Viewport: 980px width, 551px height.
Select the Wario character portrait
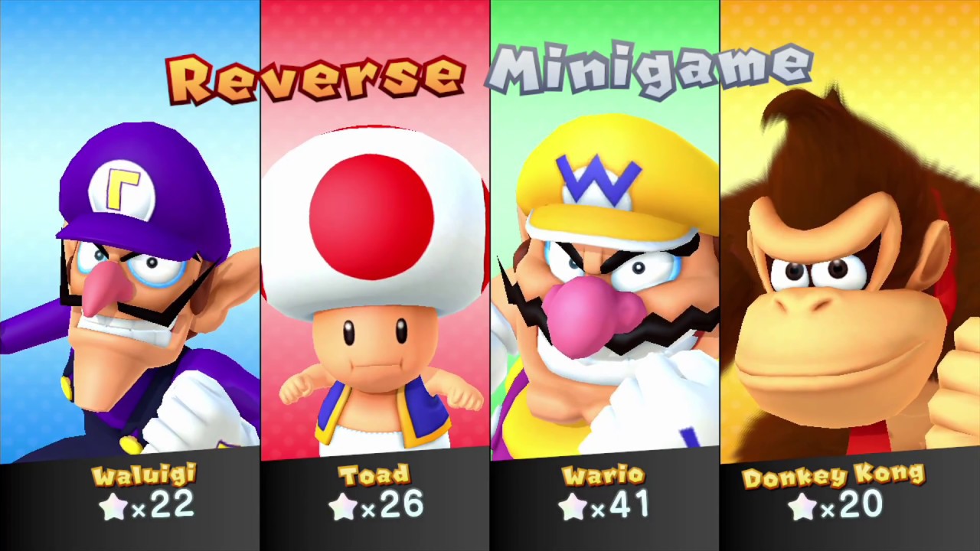pyautogui.click(x=605, y=230)
